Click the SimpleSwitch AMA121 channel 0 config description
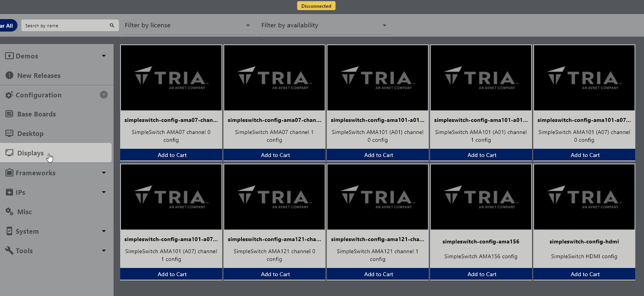644x296 pixels. click(275, 255)
